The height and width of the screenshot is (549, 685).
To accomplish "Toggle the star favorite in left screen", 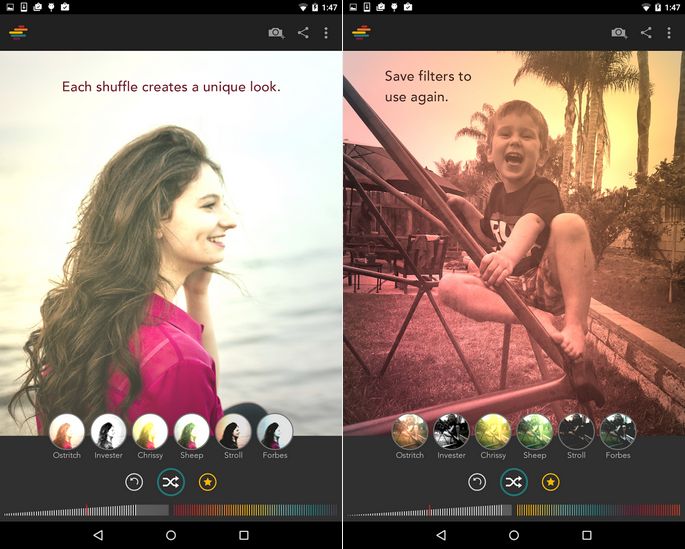I will coord(207,483).
